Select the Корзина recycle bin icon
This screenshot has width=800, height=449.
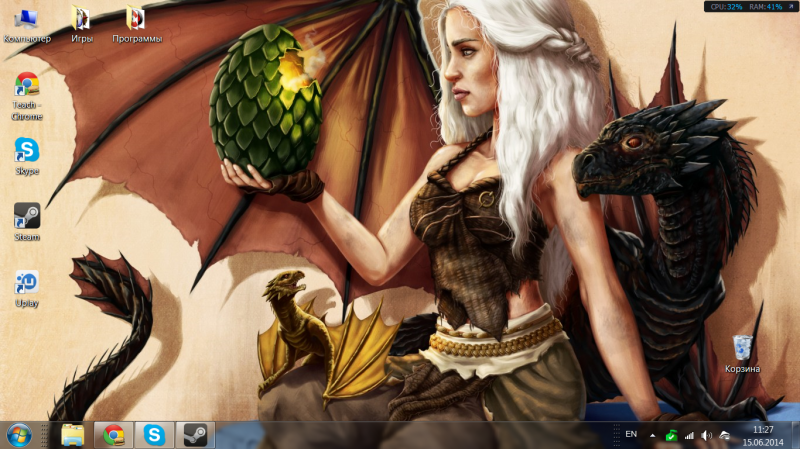point(742,354)
